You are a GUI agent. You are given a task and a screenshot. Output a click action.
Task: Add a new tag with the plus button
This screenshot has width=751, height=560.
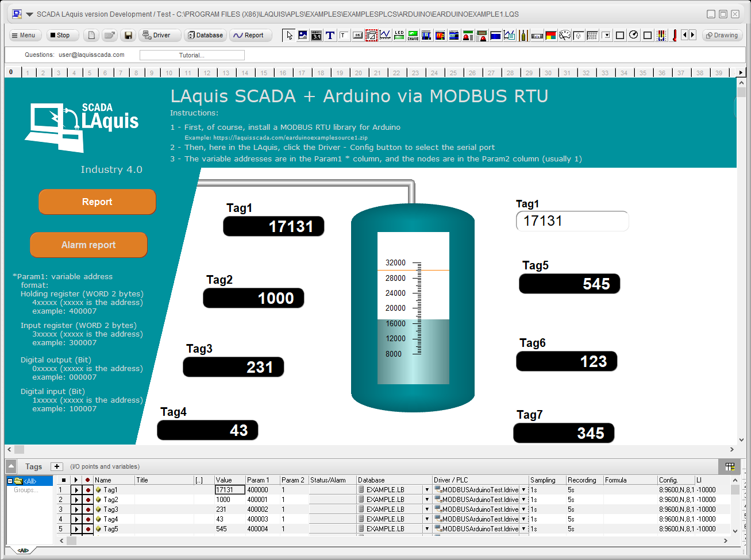coord(56,466)
